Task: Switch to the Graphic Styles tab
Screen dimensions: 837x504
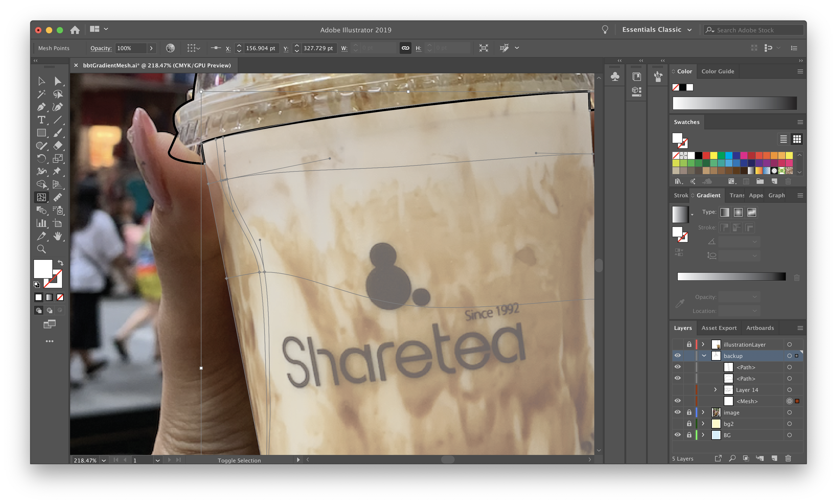Action: pyautogui.click(x=777, y=195)
